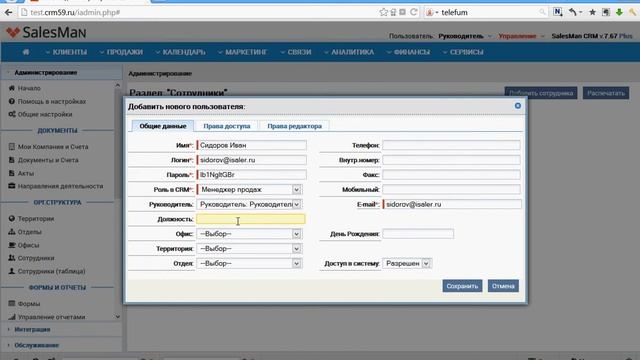The image size is (640, 360).
Task: Click the OneNote N toolbar icon
Action: pos(558,12)
